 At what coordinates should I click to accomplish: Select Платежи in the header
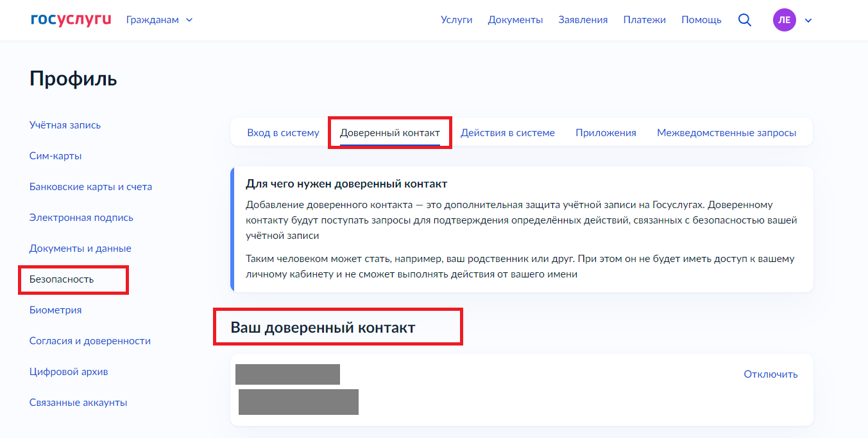pos(644,20)
